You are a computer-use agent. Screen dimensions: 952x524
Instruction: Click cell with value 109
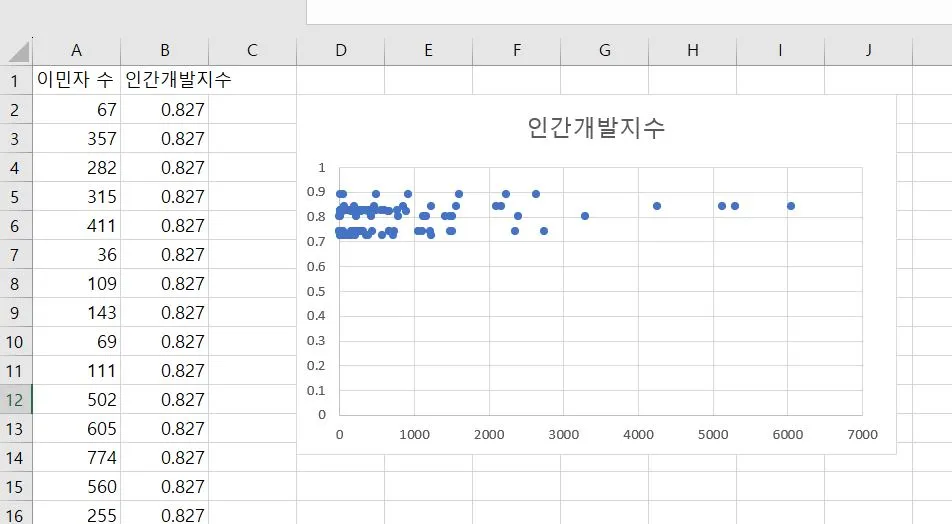click(x=76, y=284)
